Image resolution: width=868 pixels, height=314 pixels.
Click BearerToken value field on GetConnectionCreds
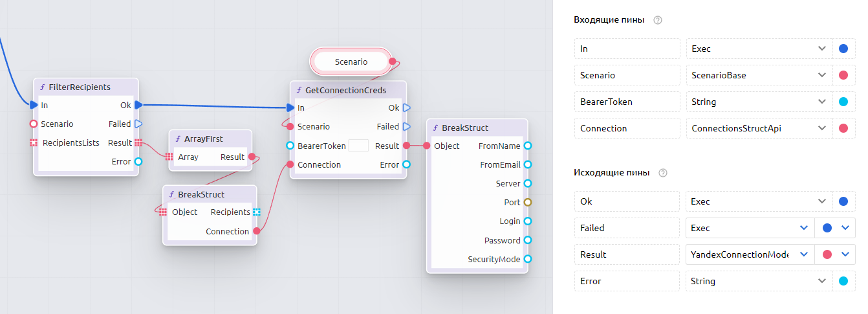pos(358,146)
